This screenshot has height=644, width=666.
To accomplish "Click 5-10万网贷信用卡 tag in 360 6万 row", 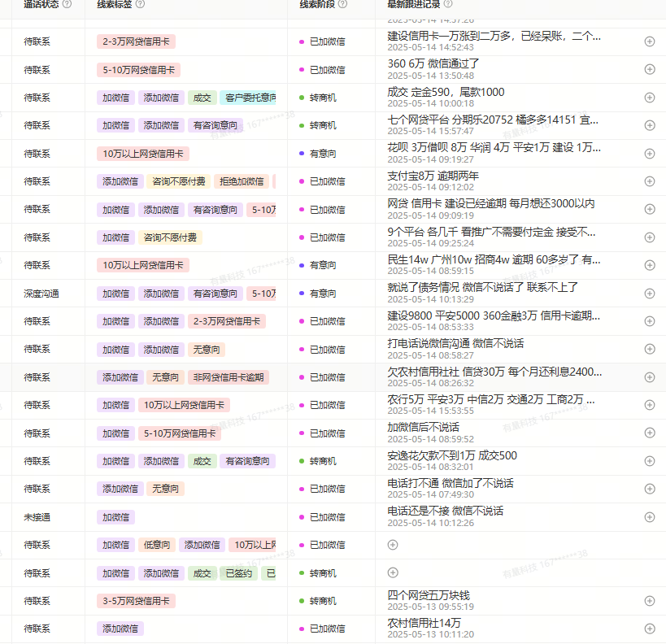I will (138, 70).
